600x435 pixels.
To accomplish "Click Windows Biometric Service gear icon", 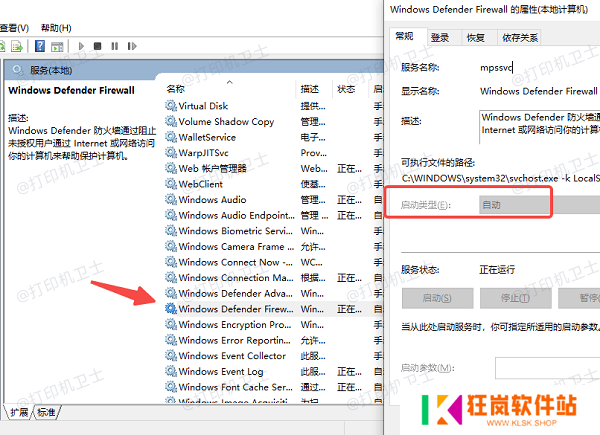I will pyautogui.click(x=171, y=231).
